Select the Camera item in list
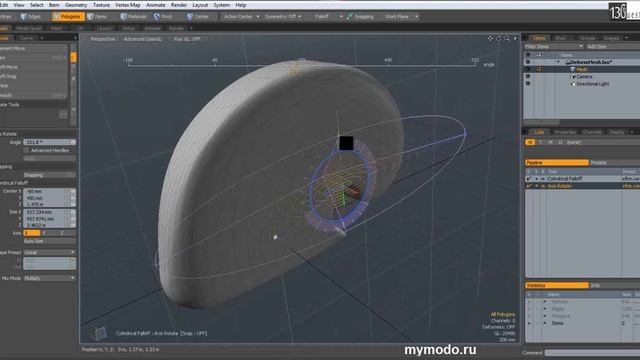The image size is (640, 360). click(584, 76)
